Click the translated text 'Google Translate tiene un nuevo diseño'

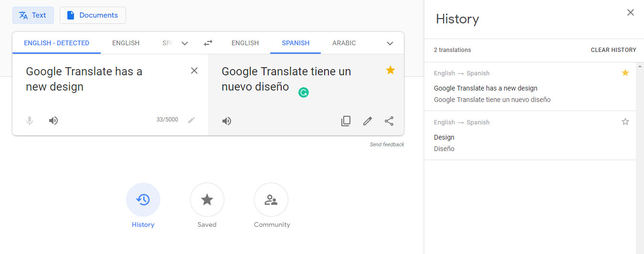[286, 79]
